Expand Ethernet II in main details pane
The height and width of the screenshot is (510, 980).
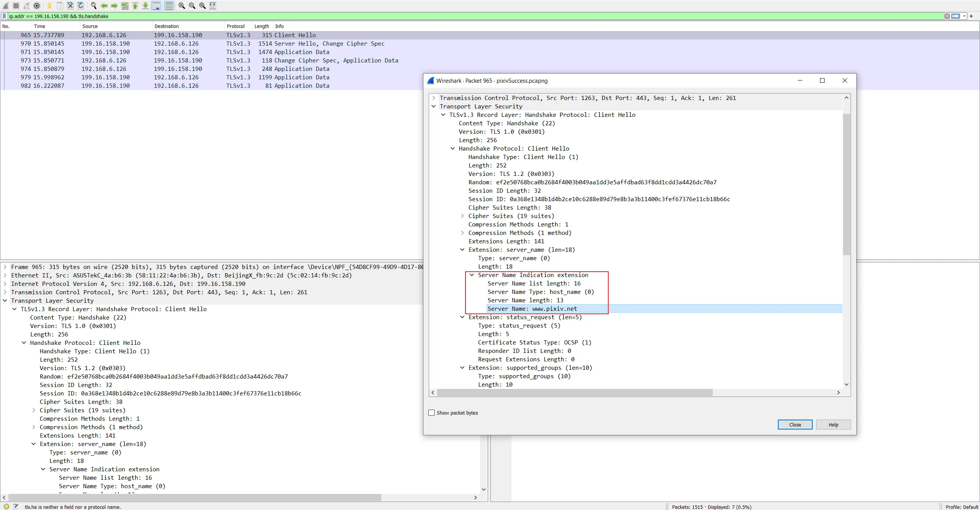pyautogui.click(x=5, y=275)
